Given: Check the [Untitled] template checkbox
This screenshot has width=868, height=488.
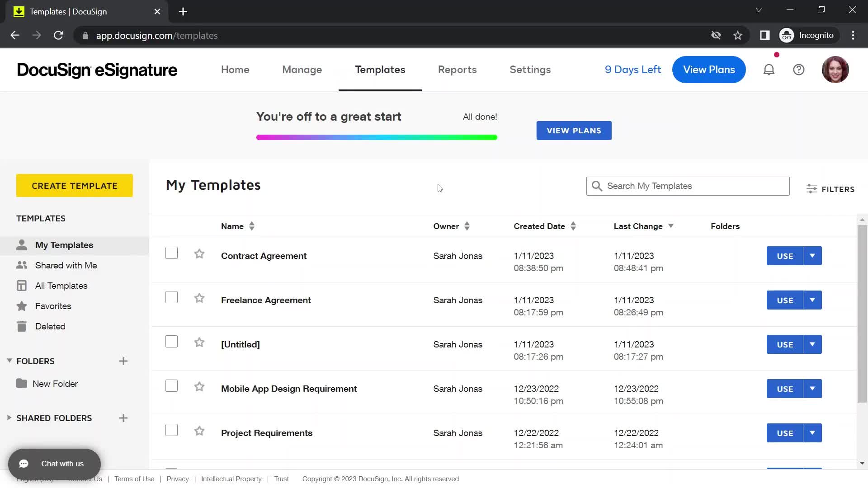Looking at the screenshot, I should [171, 342].
